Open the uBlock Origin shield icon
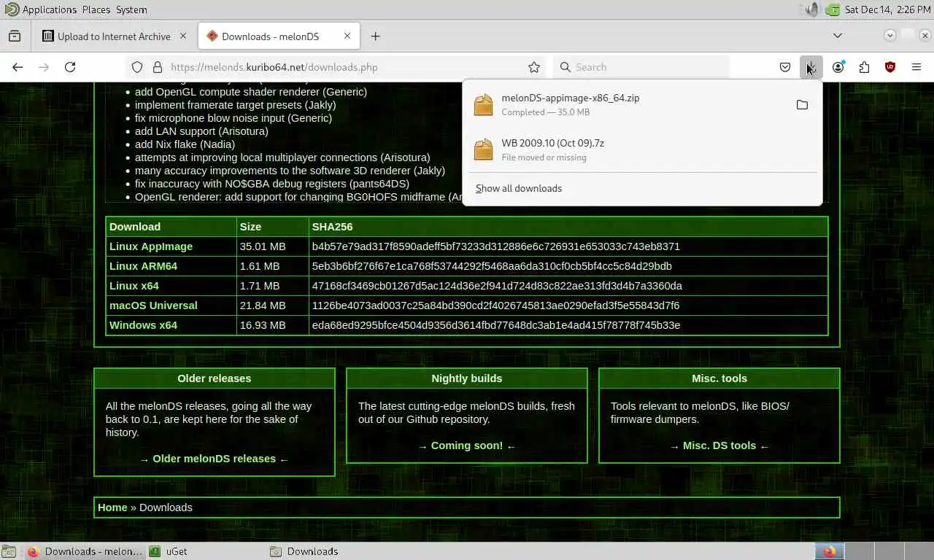 point(890,67)
